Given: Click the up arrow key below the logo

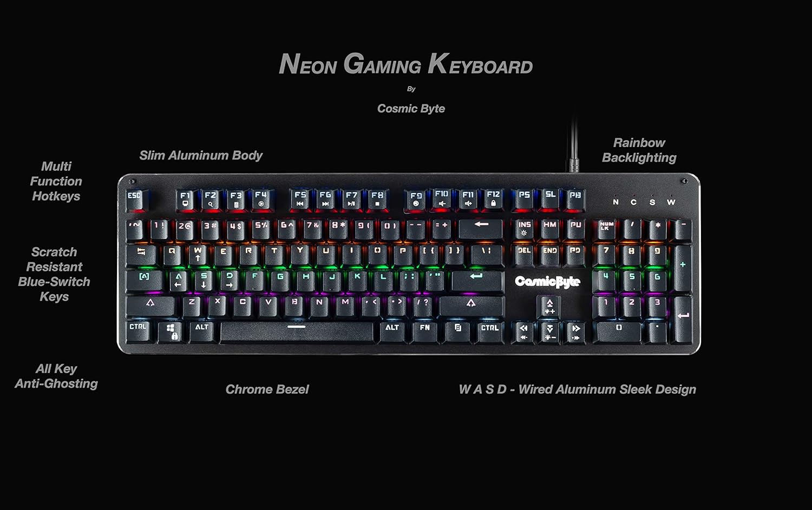Looking at the screenshot, I should coord(549,306).
